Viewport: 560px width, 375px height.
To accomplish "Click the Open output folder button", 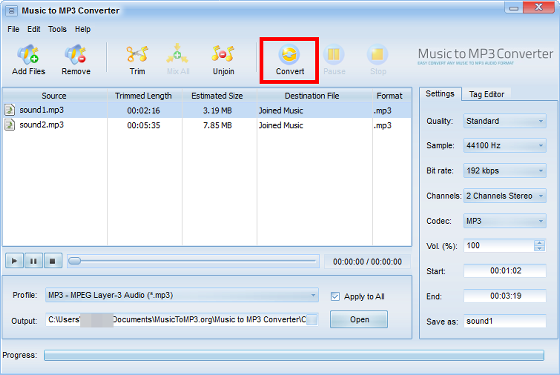I will (x=359, y=319).
